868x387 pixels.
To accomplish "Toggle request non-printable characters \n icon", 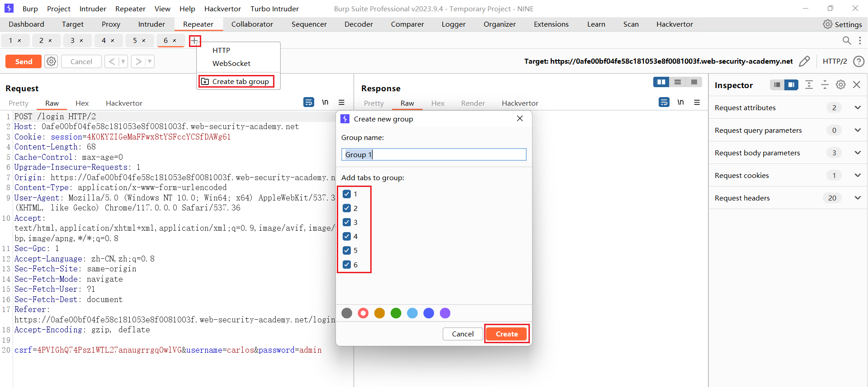I will (x=325, y=103).
